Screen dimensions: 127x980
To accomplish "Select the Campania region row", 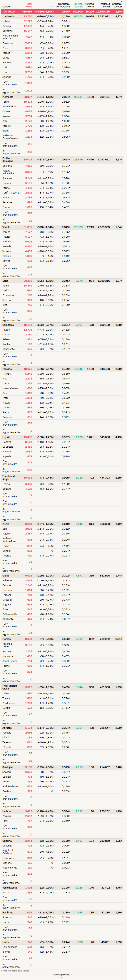I will click(8, 325).
